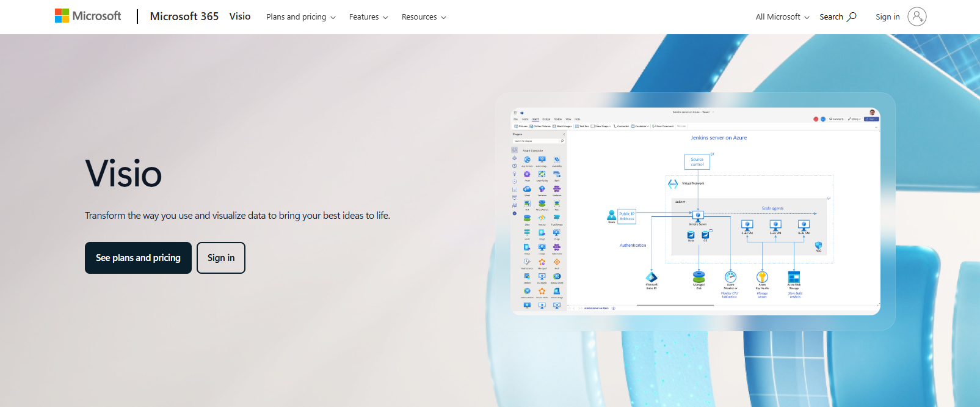Click the See plans and pricing button

[x=138, y=258]
